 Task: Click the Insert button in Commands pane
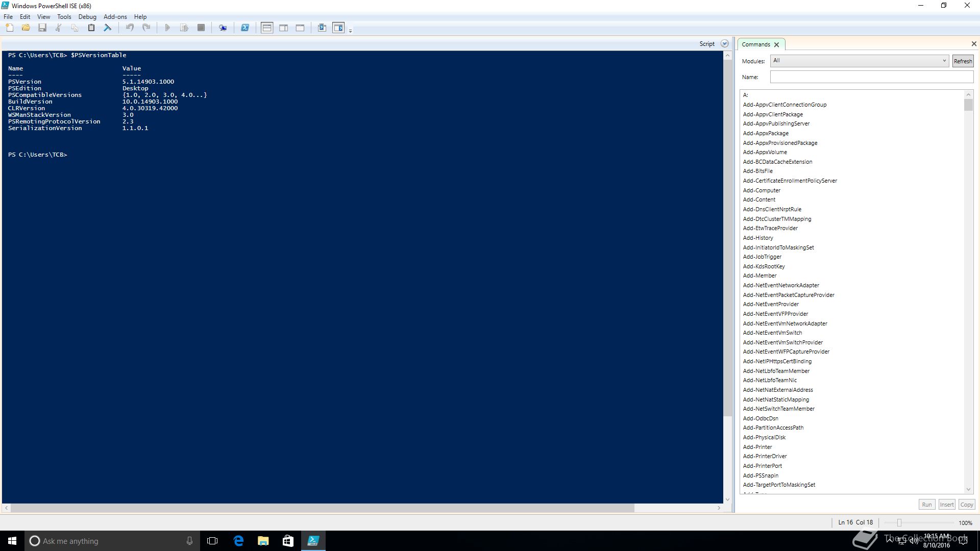(x=947, y=505)
